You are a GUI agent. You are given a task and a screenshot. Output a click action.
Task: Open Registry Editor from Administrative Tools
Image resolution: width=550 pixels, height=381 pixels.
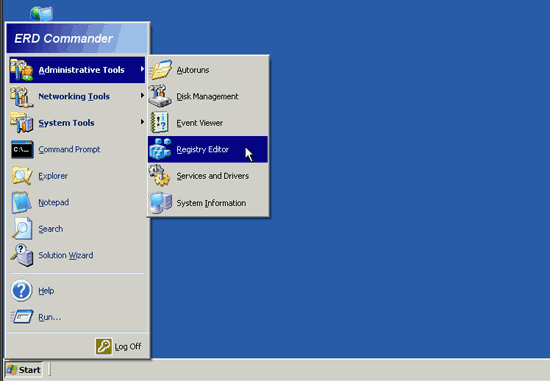[208, 149]
